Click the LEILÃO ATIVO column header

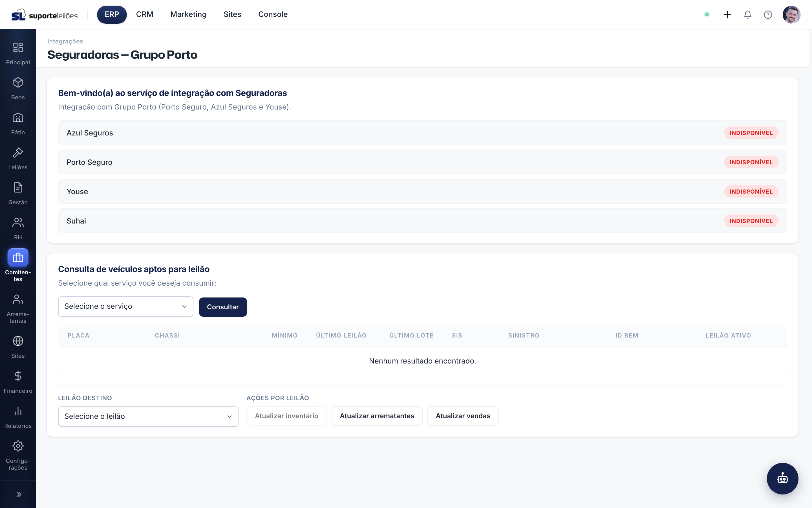pos(728,335)
